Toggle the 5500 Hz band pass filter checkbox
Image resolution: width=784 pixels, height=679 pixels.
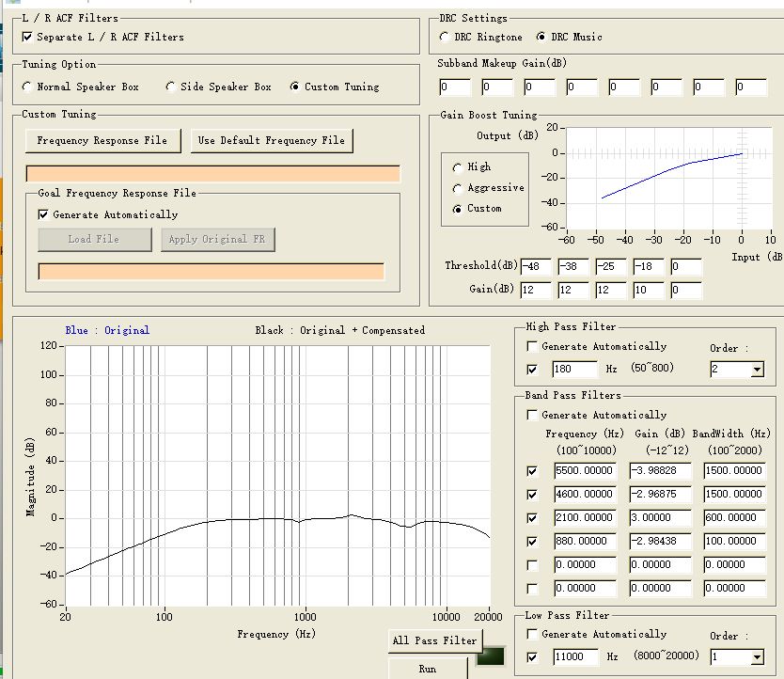pyautogui.click(x=532, y=471)
